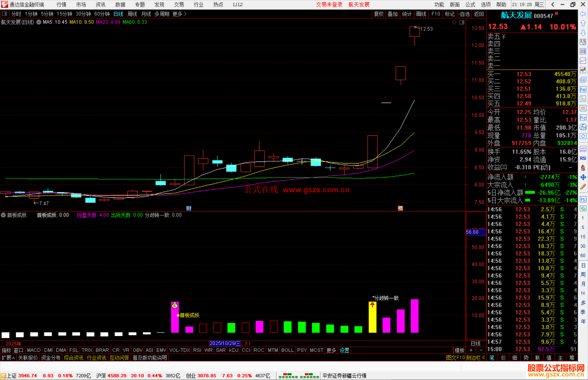Screen dimensions: 588x380
Task: Open the F10 info sidebar icon
Action: [x=583, y=89]
